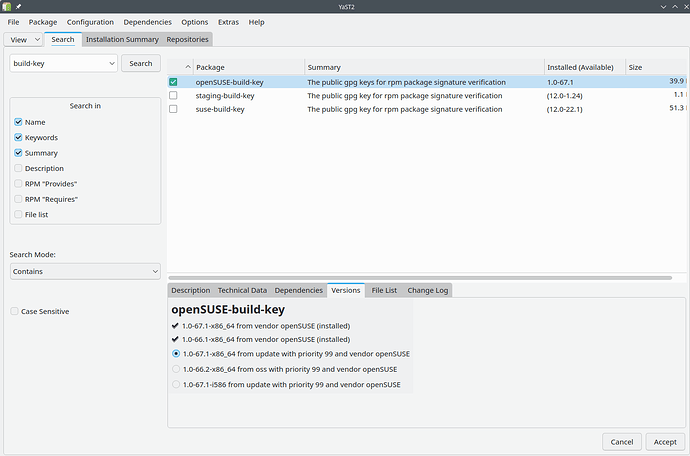Select the staging-build-key package row

coord(426,96)
